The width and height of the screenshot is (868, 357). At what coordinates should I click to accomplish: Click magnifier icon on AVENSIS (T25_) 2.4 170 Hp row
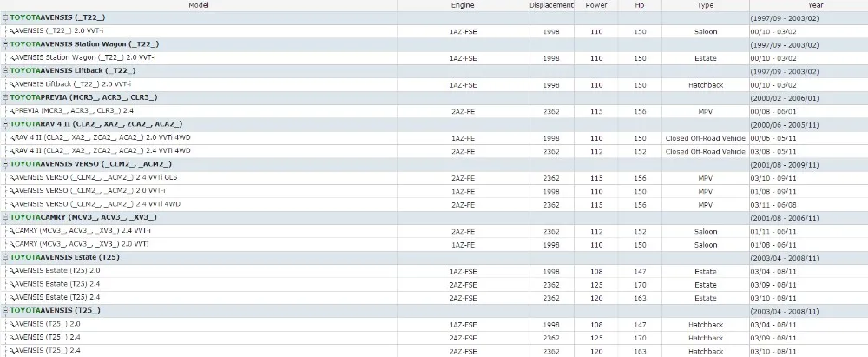point(12,338)
